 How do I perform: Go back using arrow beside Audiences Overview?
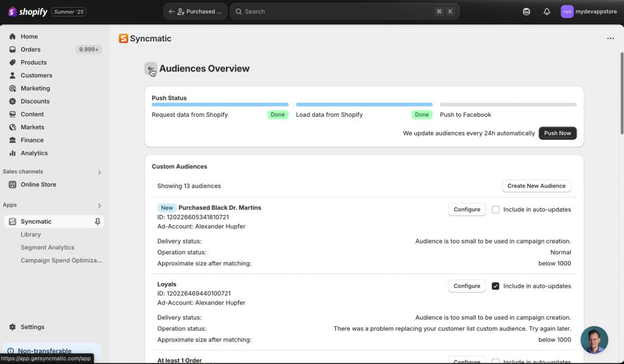151,68
